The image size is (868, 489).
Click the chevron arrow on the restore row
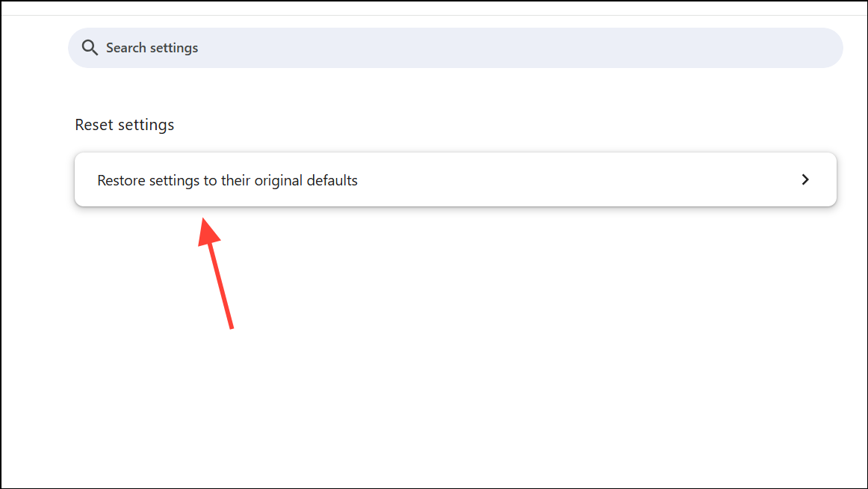[805, 179]
